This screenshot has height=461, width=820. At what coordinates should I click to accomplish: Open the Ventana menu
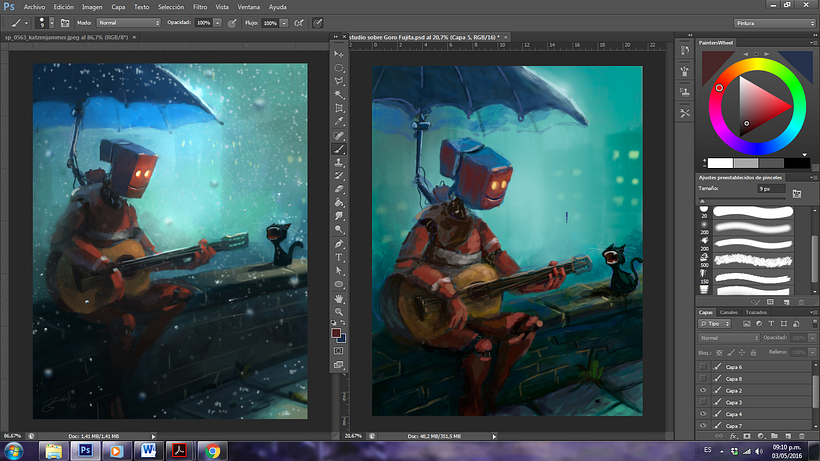pyautogui.click(x=248, y=7)
